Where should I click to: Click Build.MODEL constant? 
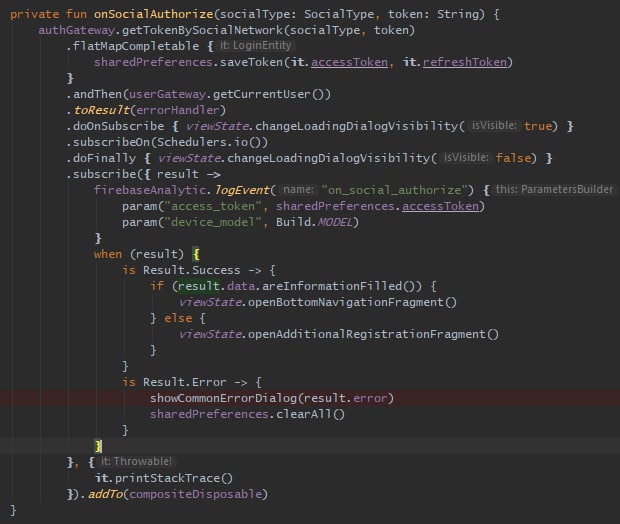(x=314, y=222)
